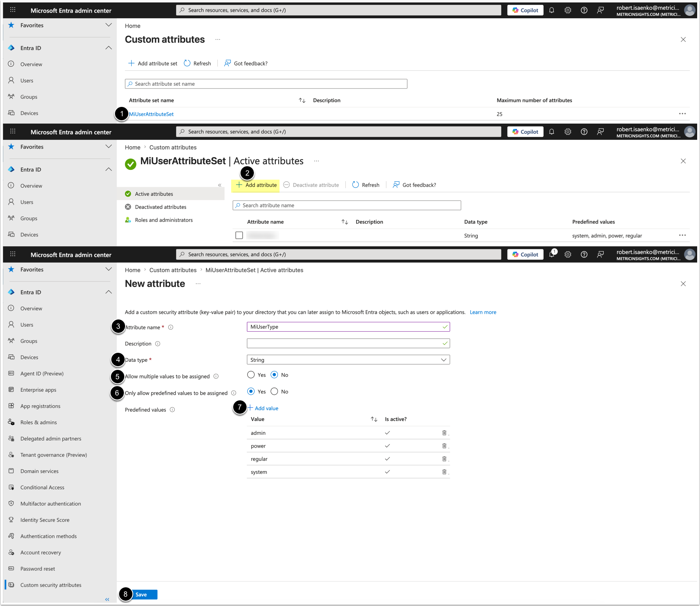The height and width of the screenshot is (606, 700).
Task: Open Roles and administrators menu item
Action: [x=164, y=220]
